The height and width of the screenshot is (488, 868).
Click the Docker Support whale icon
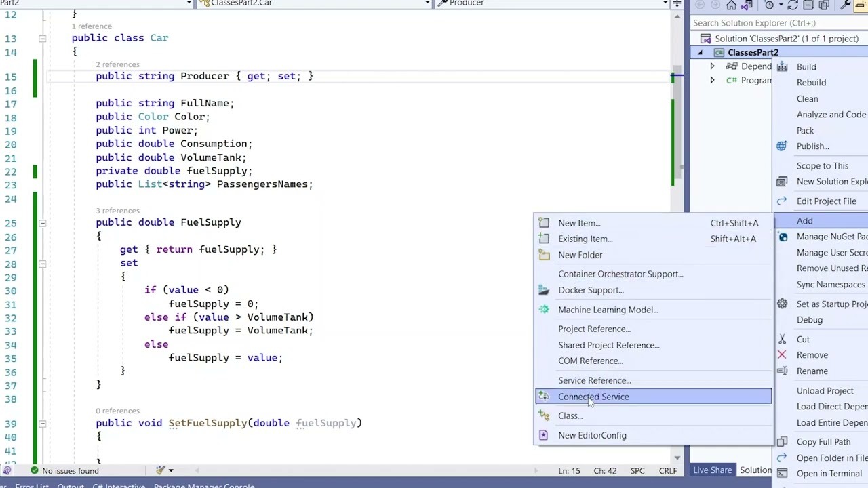(544, 290)
